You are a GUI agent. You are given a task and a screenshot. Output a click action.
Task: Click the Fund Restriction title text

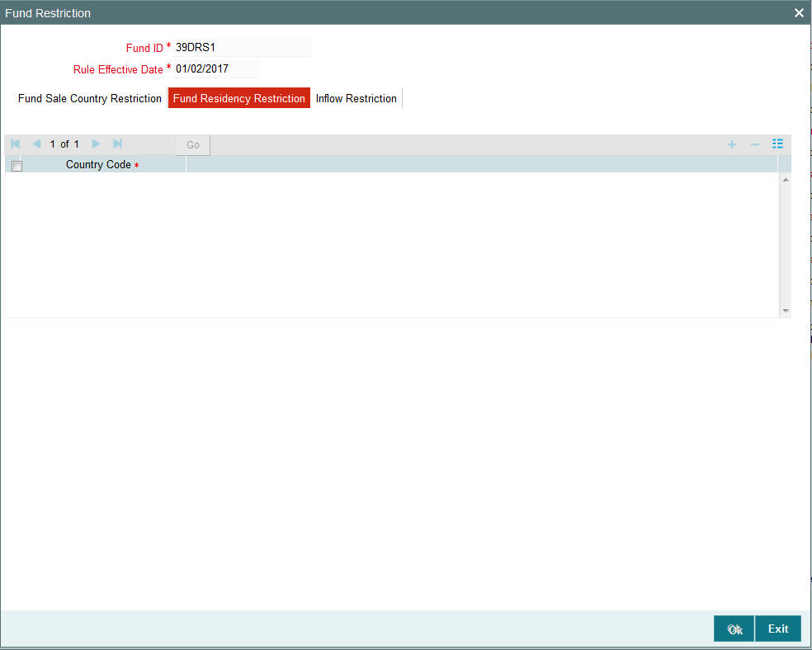tap(48, 13)
